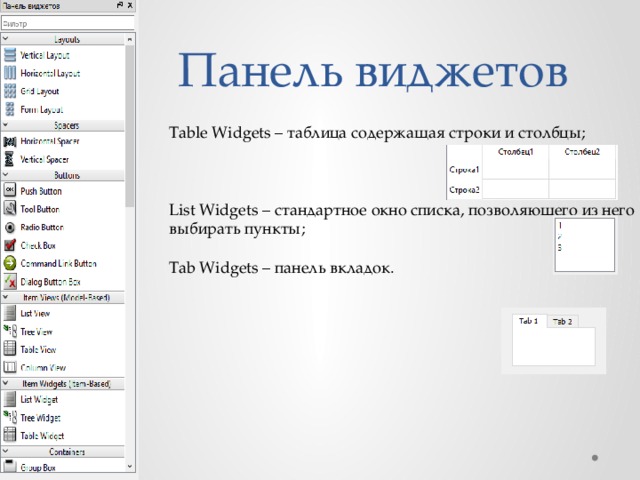This screenshot has width=640, height=480.
Task: Click the Столбец2 column header
Action: 582,152
